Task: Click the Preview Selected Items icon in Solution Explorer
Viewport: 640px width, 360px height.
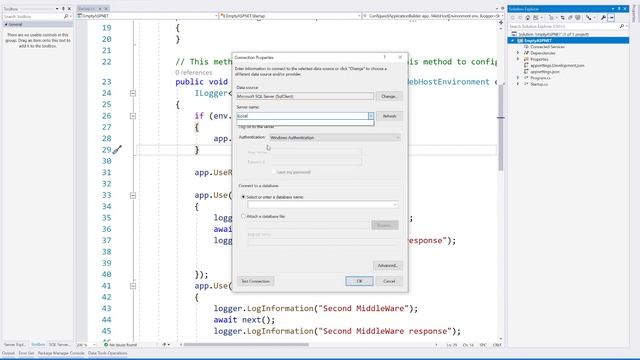Action: tap(611, 18)
